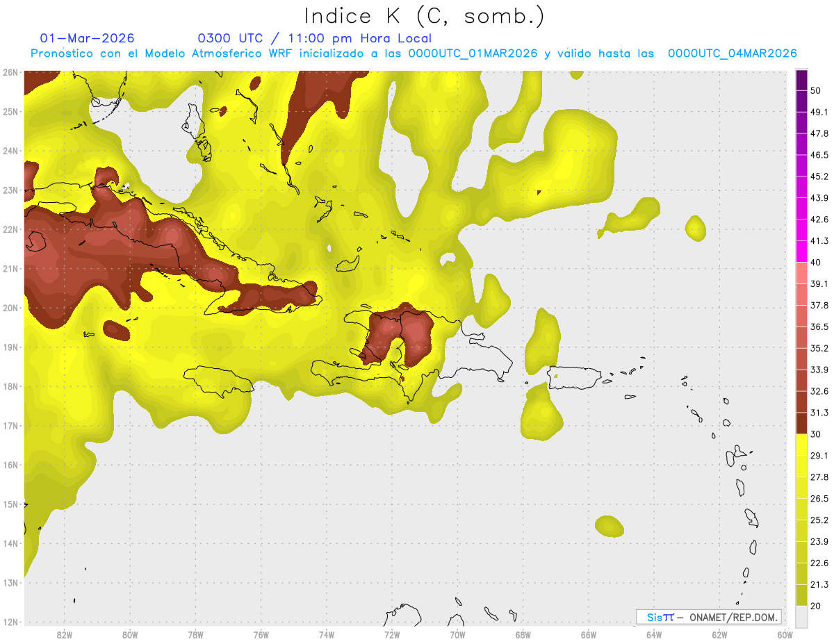This screenshot has height=644, width=834.
Task: Pick the dark brown swatch between 30 and 31.3
Action: click(801, 423)
